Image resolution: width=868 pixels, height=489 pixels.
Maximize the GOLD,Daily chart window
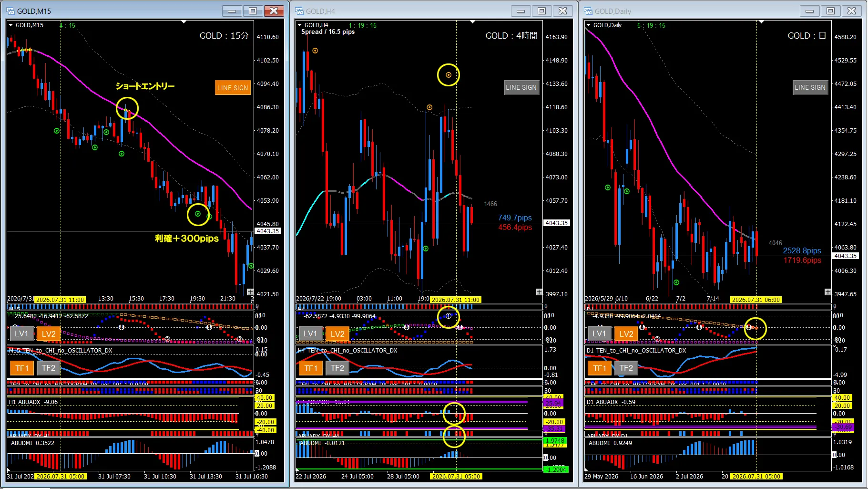830,11
